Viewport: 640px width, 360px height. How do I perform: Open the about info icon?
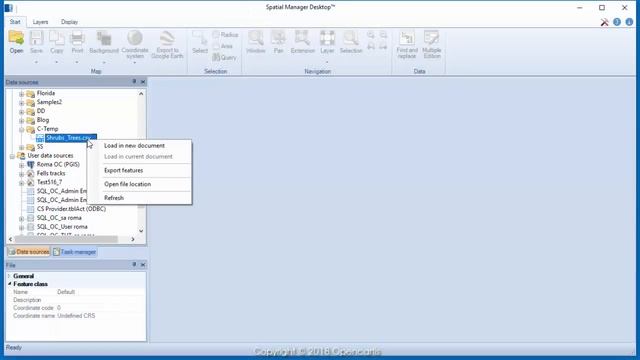click(x=629, y=22)
